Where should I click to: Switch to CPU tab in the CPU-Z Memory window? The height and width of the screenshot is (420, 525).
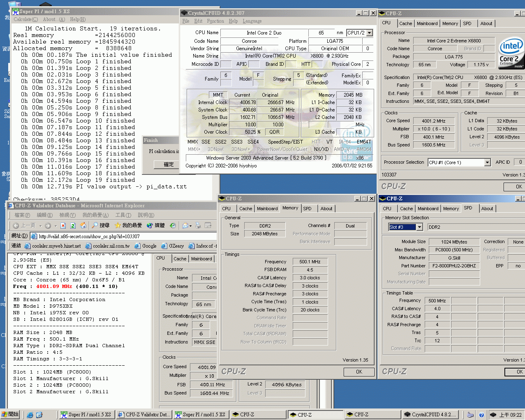coord(227,209)
